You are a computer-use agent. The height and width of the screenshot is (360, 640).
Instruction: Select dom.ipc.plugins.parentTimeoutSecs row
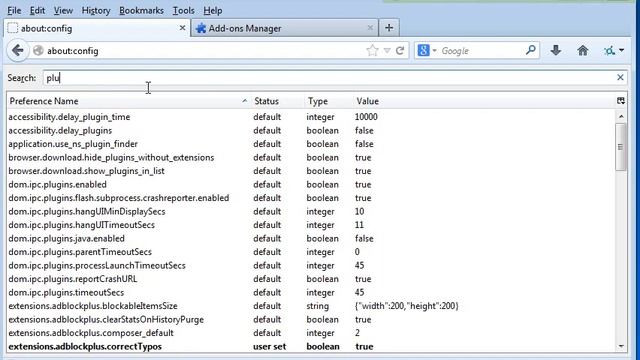[x=311, y=251]
